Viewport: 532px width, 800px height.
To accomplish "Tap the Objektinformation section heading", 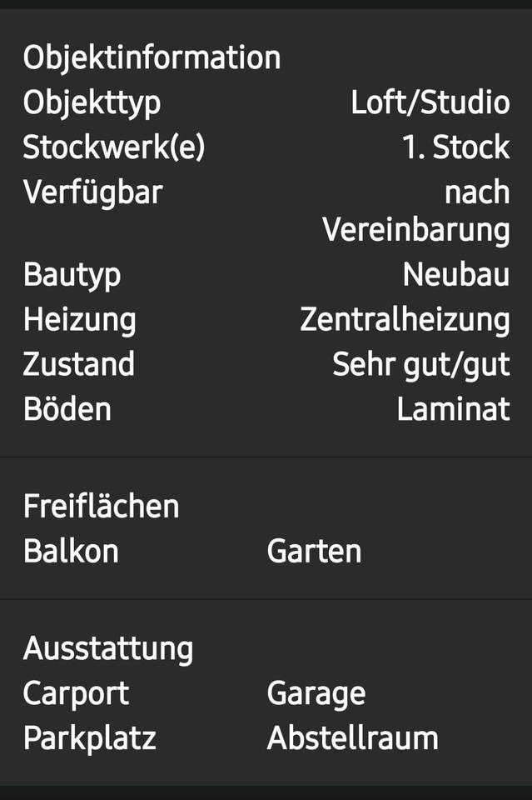I will point(152,58).
